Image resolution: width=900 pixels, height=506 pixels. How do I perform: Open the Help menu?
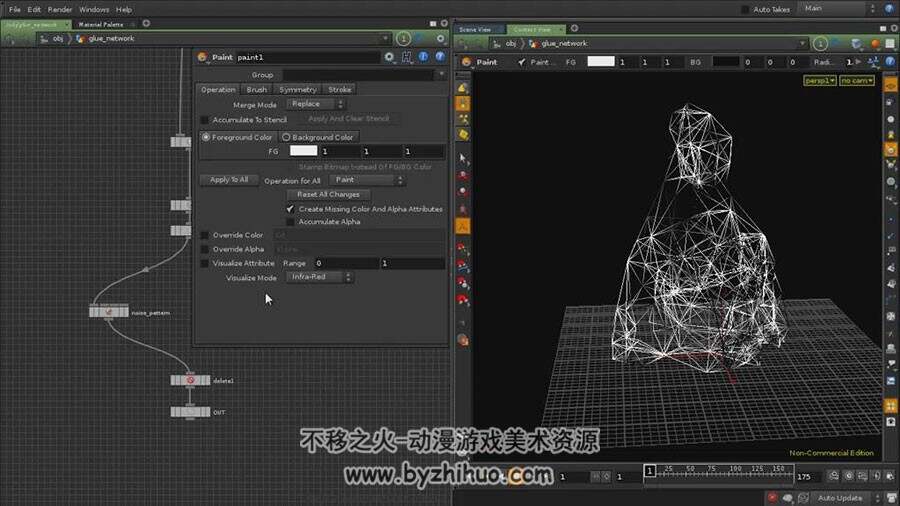(x=123, y=9)
